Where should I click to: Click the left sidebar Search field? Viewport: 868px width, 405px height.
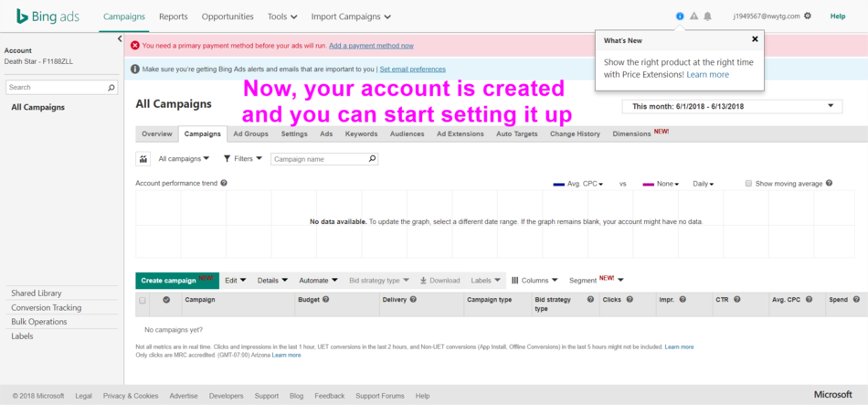coord(57,88)
